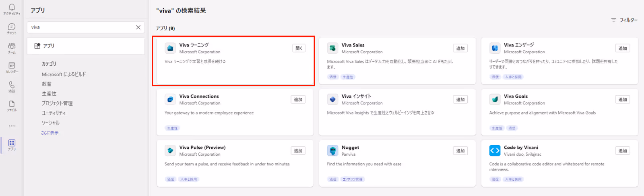This screenshot has width=644, height=196.
Task: Open the Nugget title text
Action: click(350, 148)
